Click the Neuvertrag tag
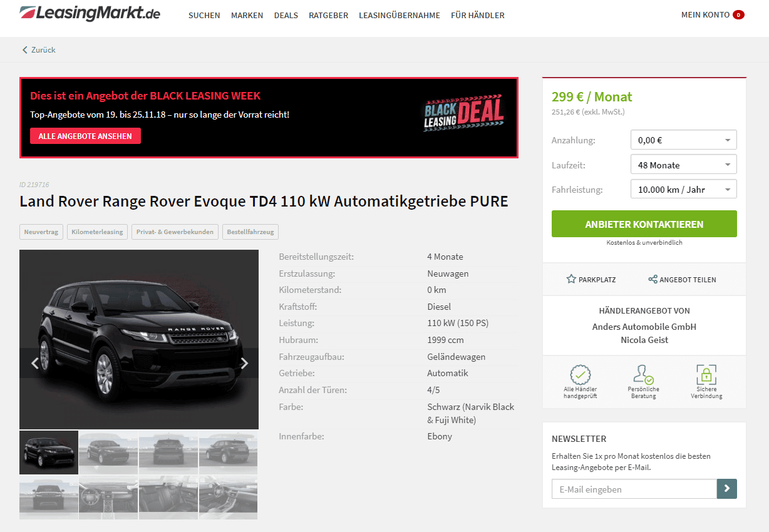The width and height of the screenshot is (769, 532). click(41, 232)
